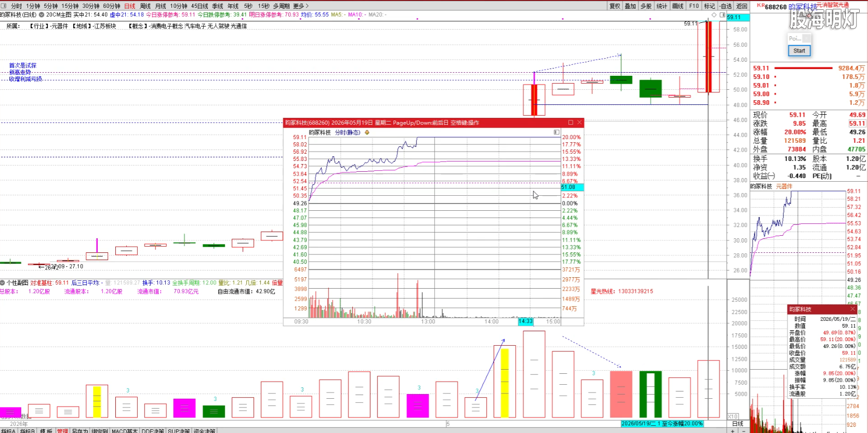Click the 分时(静态) label in the popup
This screenshot has width=868, height=433.
(348, 132)
